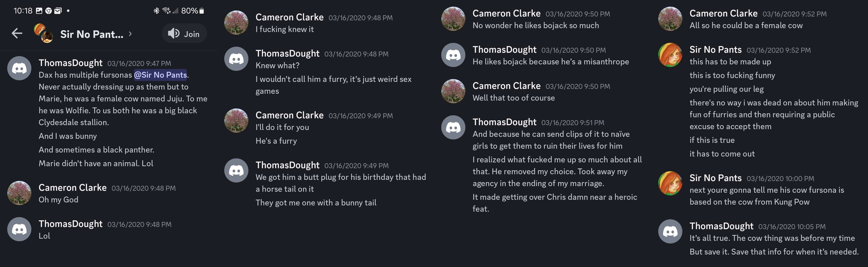Tap the avatar next to the lone 'Lol' message
The width and height of the screenshot is (868, 267).
[19, 229]
